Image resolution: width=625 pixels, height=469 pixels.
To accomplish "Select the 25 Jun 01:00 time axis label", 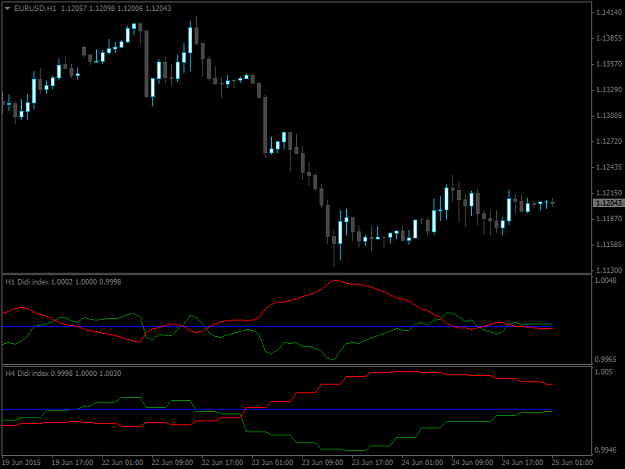I will 572,463.
